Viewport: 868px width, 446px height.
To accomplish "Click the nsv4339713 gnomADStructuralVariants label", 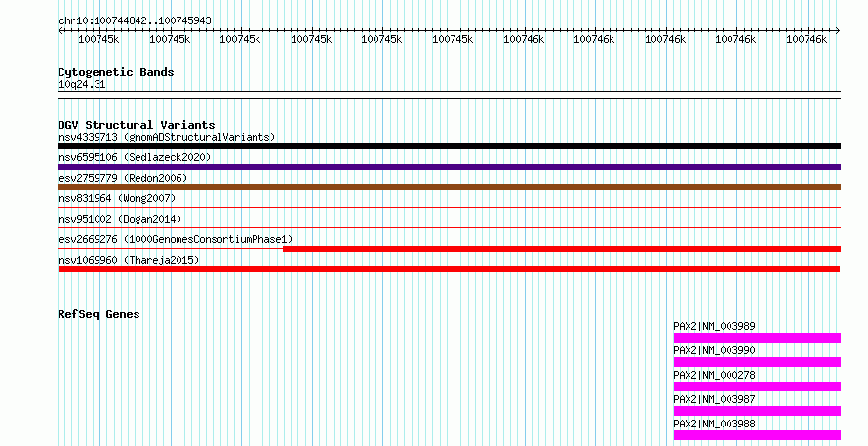I will pos(167,137).
